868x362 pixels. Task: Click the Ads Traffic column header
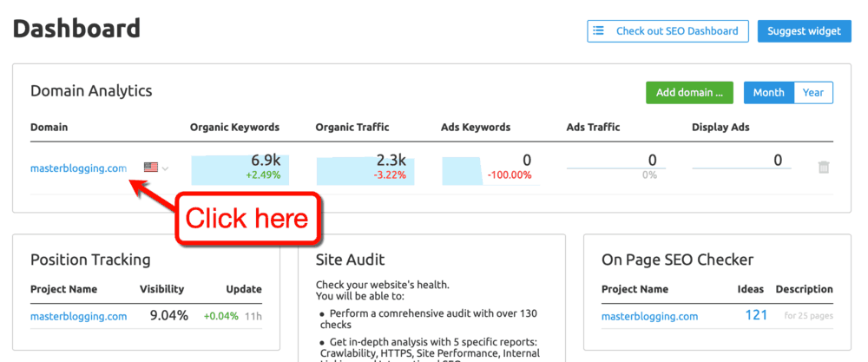tap(594, 128)
